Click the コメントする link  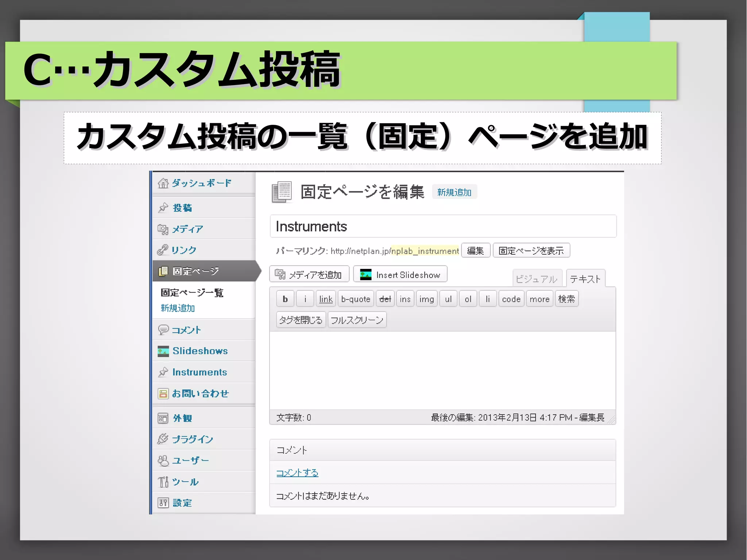[x=297, y=473]
